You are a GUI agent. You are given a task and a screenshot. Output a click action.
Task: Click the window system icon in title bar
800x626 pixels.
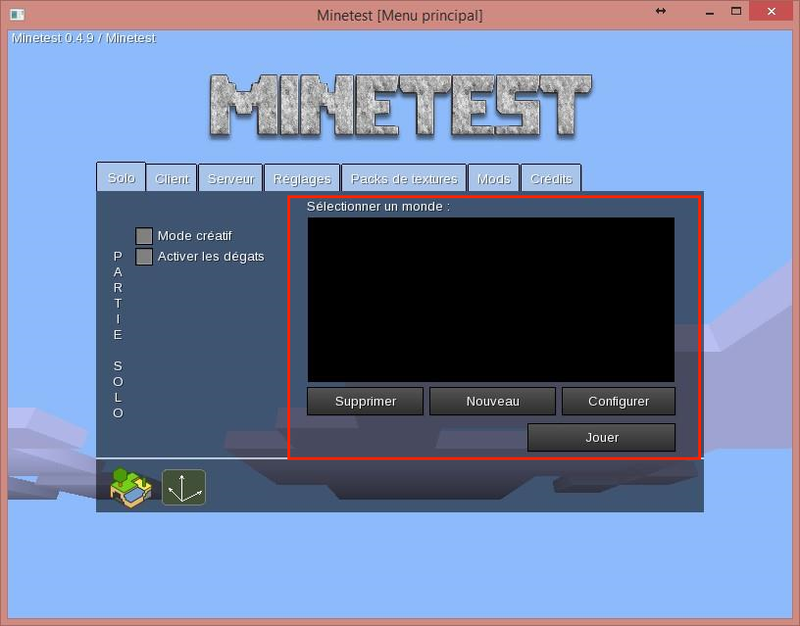13,14
